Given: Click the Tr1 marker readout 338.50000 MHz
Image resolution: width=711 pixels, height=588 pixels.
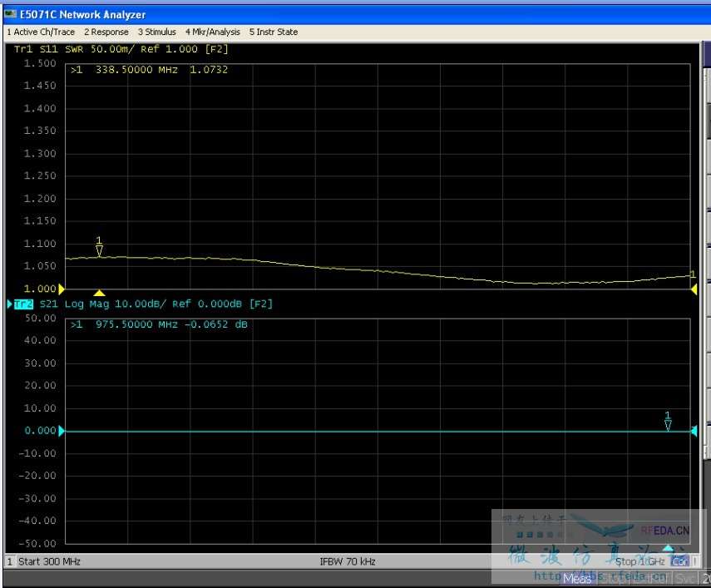Looking at the screenshot, I should 136,70.
